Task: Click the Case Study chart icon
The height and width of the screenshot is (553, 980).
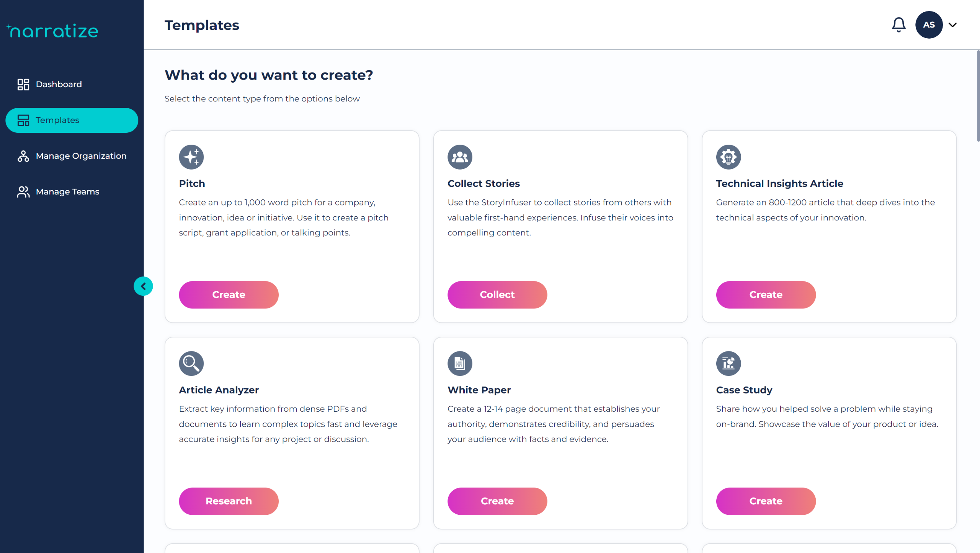Action: tap(728, 363)
